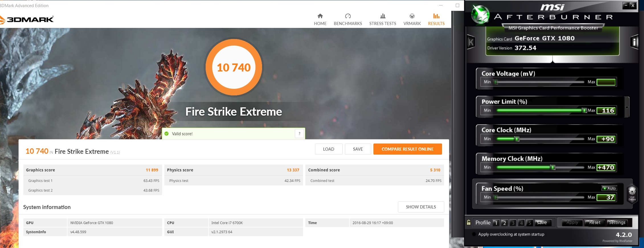Click the Power Limit value field showing 116

click(606, 110)
